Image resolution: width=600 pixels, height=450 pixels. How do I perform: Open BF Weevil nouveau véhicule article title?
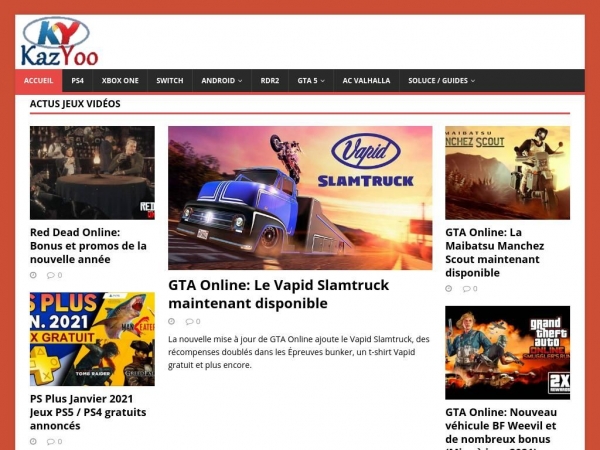[501, 429]
